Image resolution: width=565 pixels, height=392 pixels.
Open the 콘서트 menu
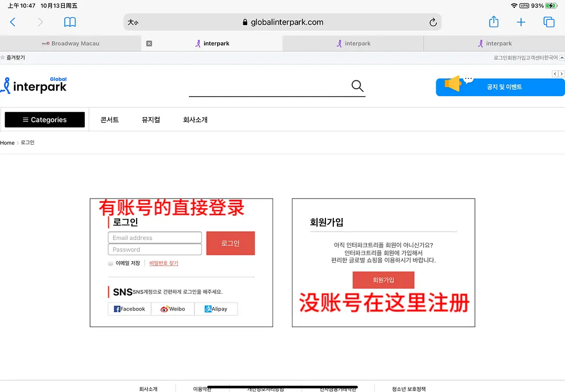109,120
